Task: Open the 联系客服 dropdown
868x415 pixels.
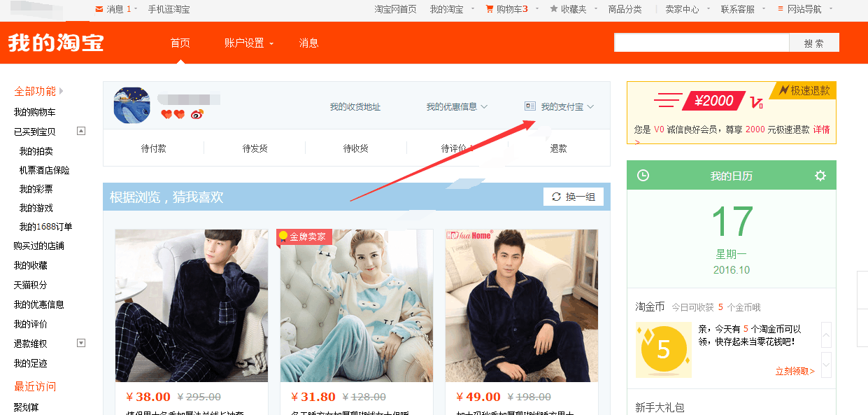Action: click(764, 9)
